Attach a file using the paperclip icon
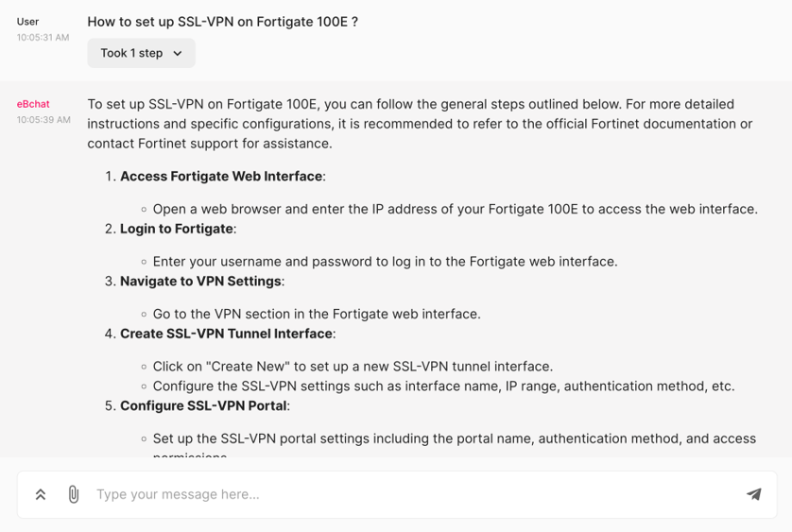Image resolution: width=792 pixels, height=532 pixels. click(74, 494)
